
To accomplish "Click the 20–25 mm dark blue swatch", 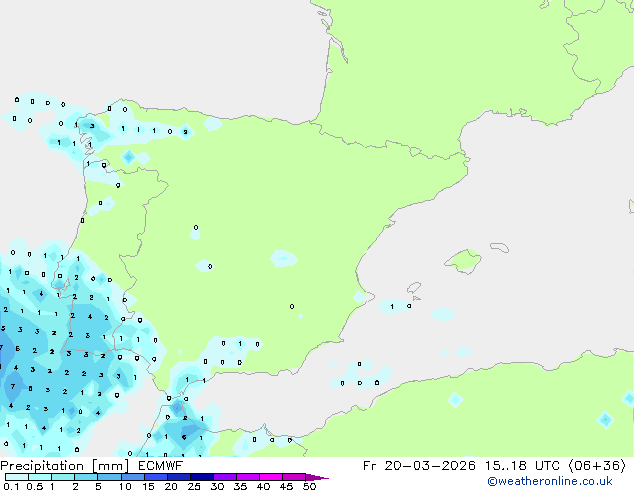I will pyautogui.click(x=179, y=477).
